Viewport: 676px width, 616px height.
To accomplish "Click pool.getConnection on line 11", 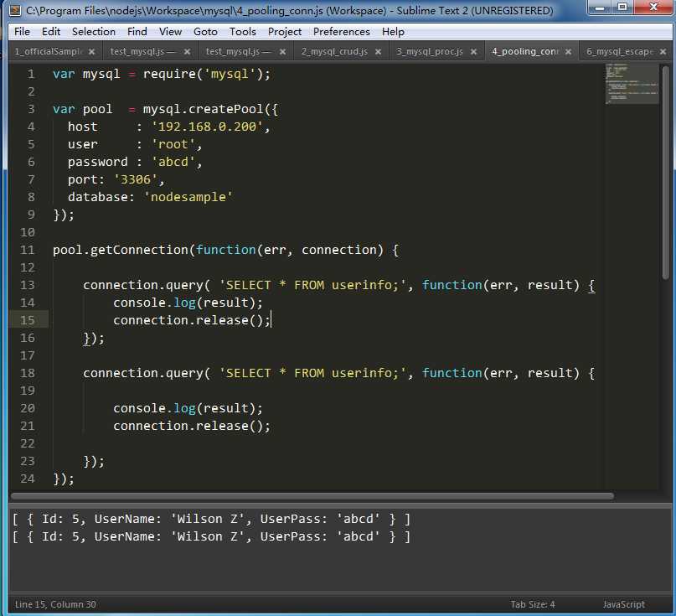I will point(121,251).
